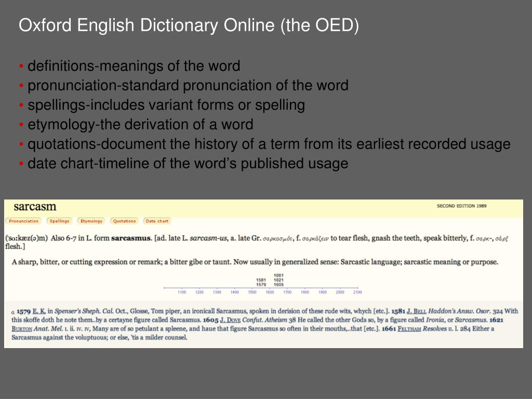Click the phonetic transcription in parentheses
The image size is (532, 399).
click(26, 238)
